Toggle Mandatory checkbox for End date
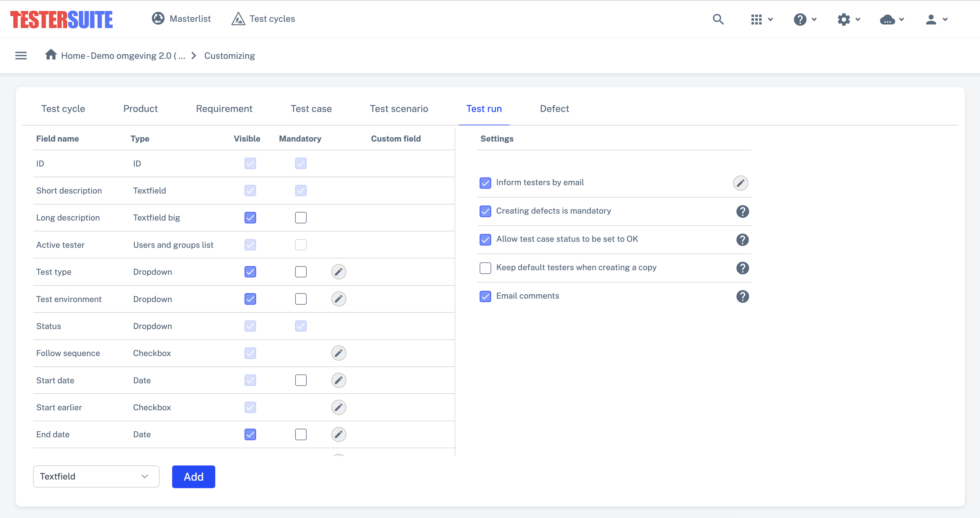 coord(301,434)
